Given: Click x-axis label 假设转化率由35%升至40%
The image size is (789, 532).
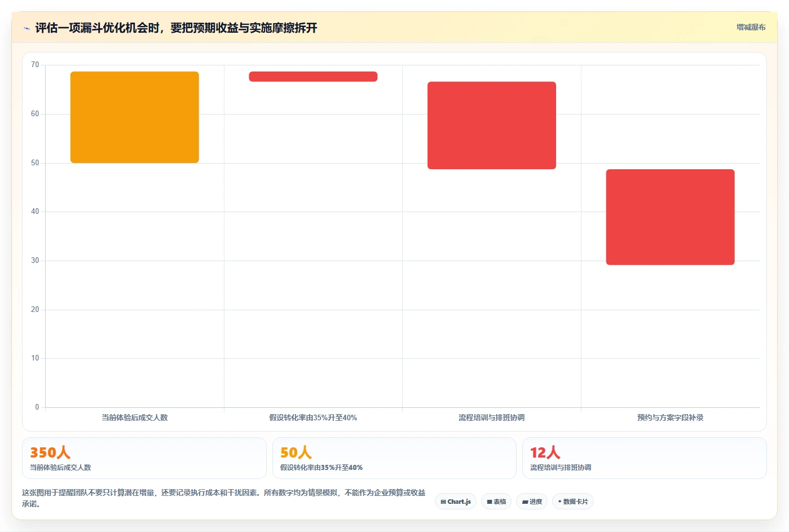Looking at the screenshot, I should pos(313,417).
